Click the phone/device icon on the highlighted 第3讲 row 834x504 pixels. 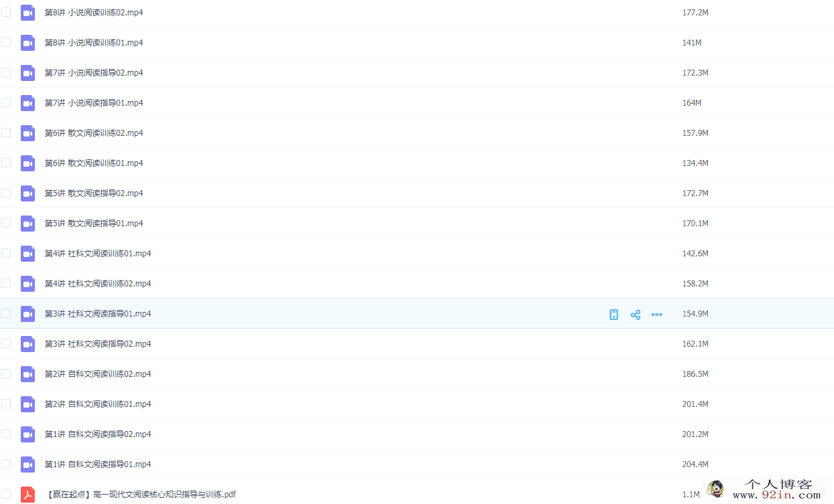pos(614,315)
